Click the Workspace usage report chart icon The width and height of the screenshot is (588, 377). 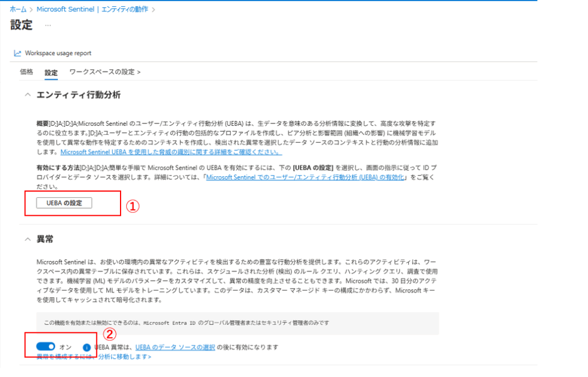click(17, 53)
